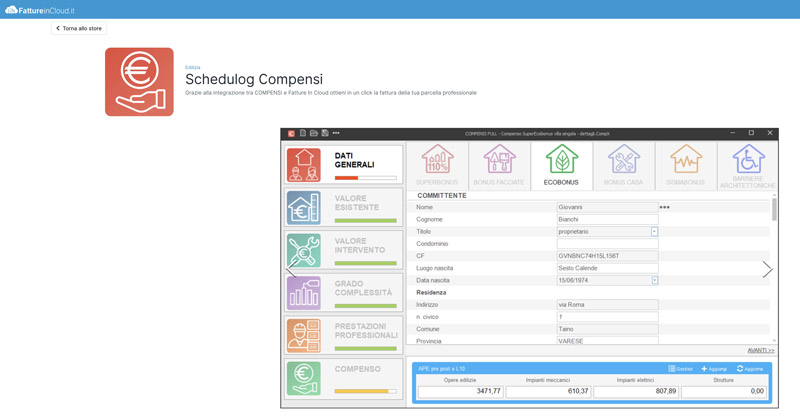Screen dimensions: 800x420
Task: Expand the Titolo proprietario dropdown
Action: [x=654, y=232]
